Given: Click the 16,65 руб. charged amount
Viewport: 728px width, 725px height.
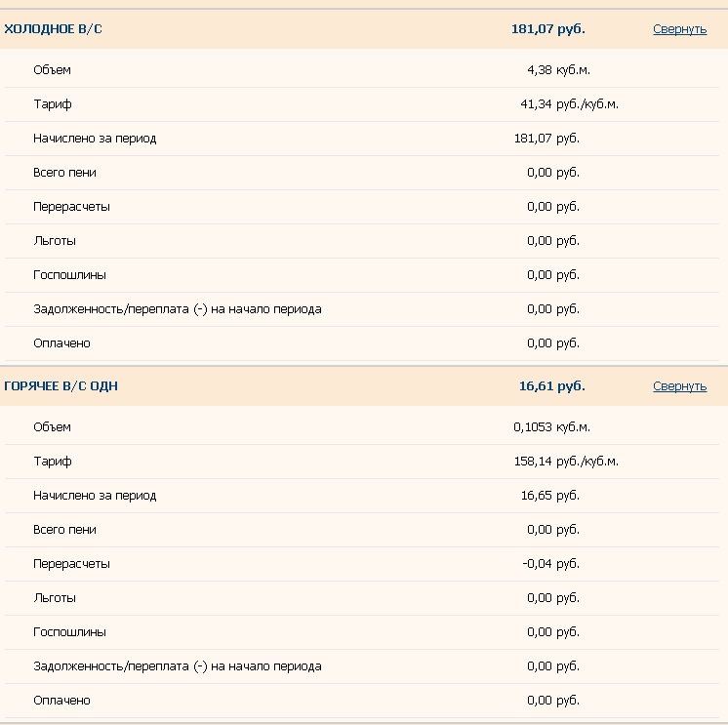Looking at the screenshot, I should tap(550, 496).
